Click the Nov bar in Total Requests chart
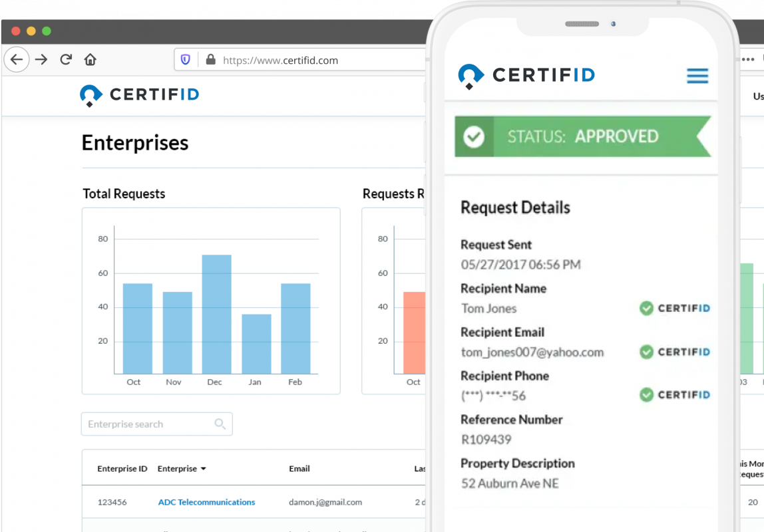Viewport: 764px width, 532px height. pyautogui.click(x=177, y=333)
